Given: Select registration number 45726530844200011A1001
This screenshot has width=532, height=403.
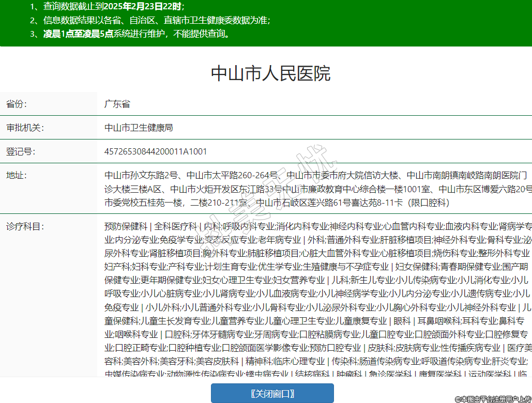Looking at the screenshot, I should coord(156,151).
